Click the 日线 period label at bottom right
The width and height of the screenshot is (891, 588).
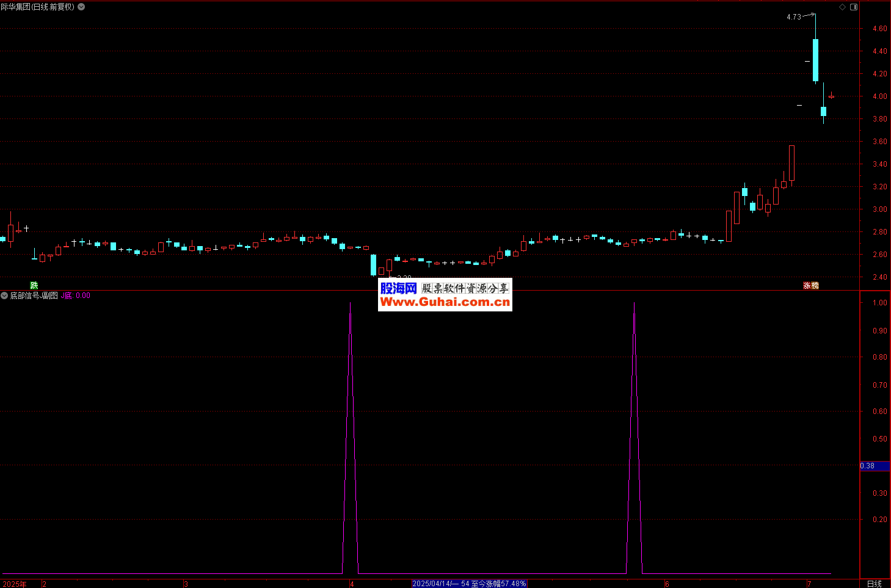pyautogui.click(x=875, y=584)
